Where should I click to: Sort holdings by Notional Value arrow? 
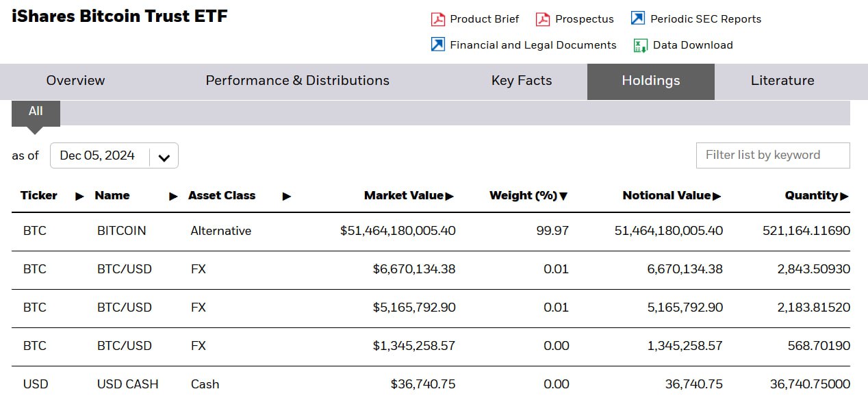tap(717, 197)
